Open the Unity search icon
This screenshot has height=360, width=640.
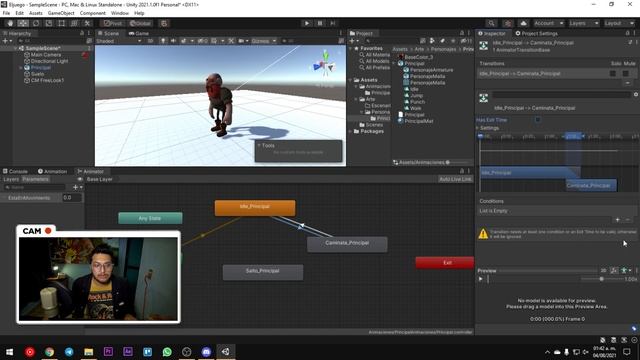pyautogui.click(x=491, y=23)
